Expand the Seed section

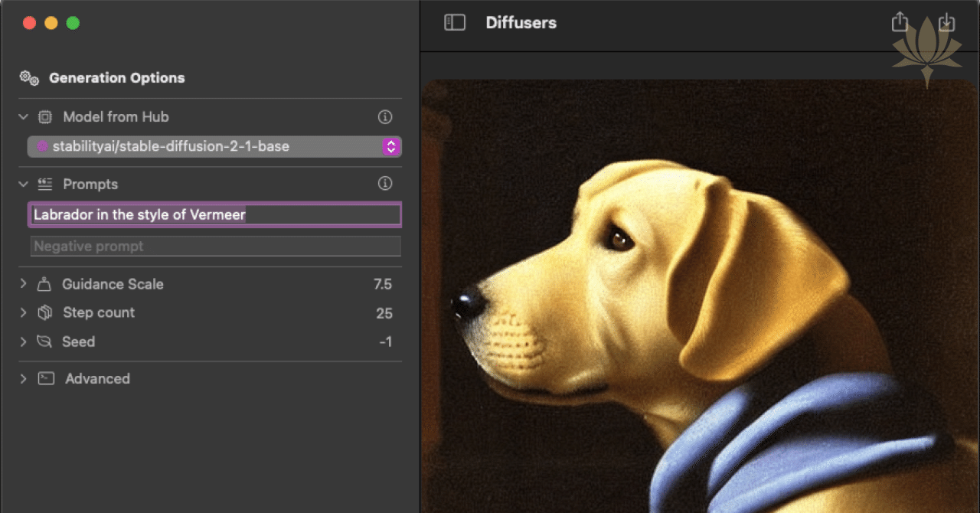click(x=22, y=341)
